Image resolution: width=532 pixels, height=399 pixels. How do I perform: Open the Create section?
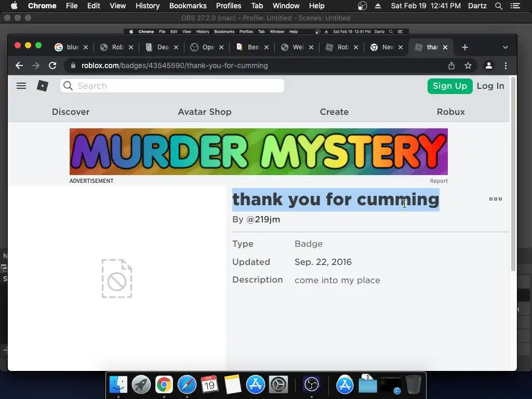(x=334, y=112)
